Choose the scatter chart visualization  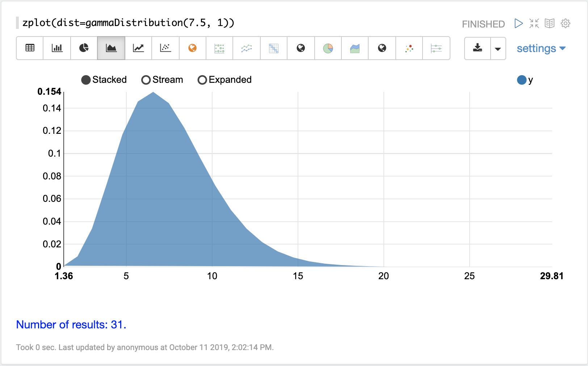(x=165, y=48)
